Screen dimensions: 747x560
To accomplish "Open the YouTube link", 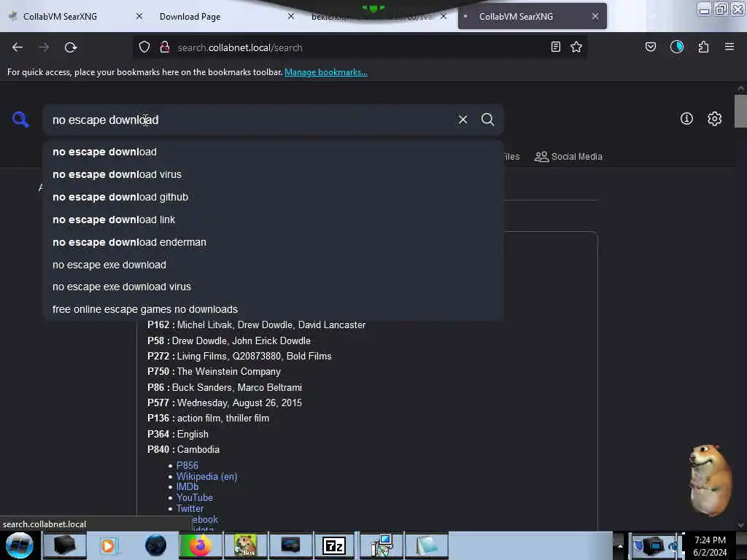I will [194, 497].
